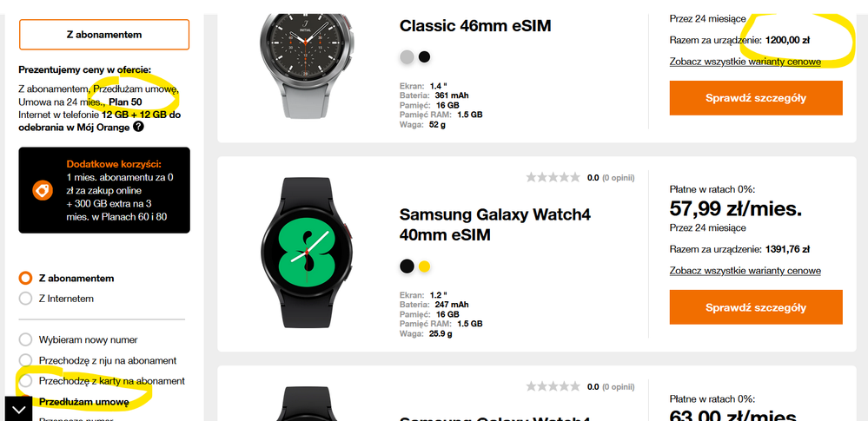Select Przechodzę z karty na abonament
This screenshot has height=421, width=868.
25,381
